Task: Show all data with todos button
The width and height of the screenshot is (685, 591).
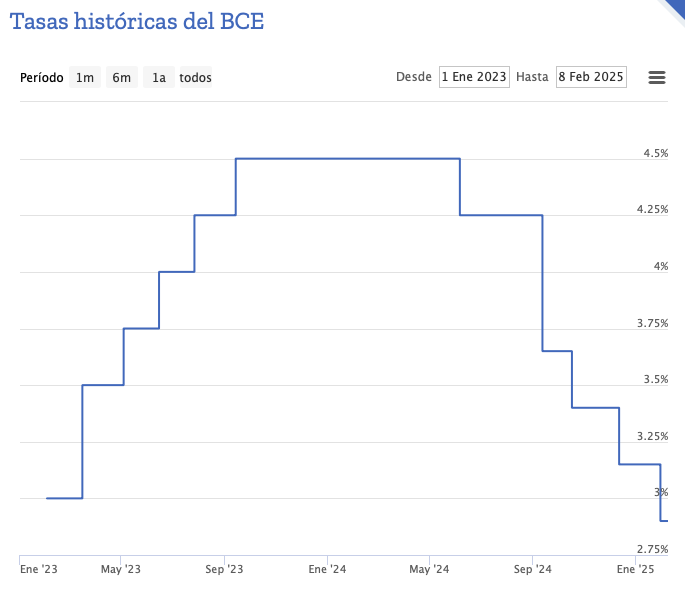Action: point(195,77)
